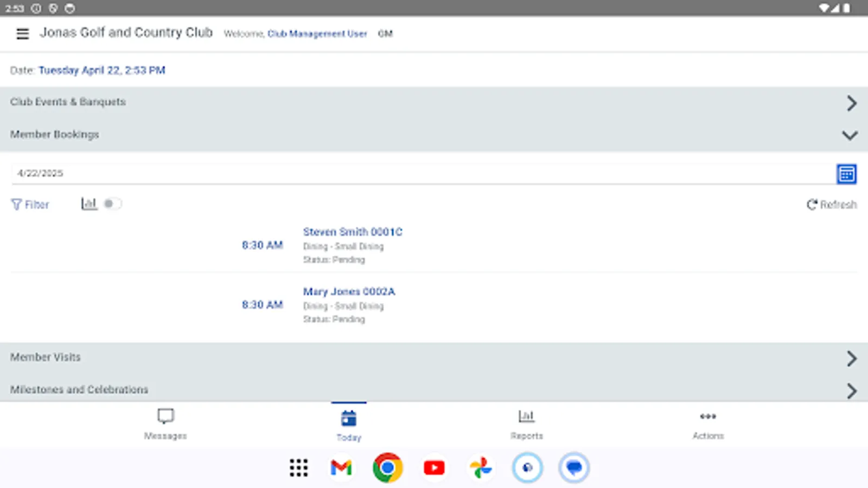Switch to the Today tab
The image size is (868, 488).
pyautogui.click(x=348, y=425)
